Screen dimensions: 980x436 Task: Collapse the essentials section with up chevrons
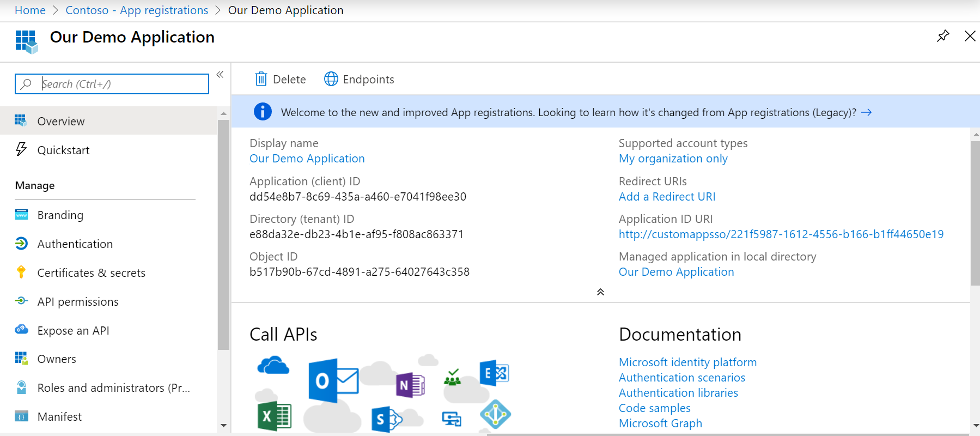coord(600,292)
